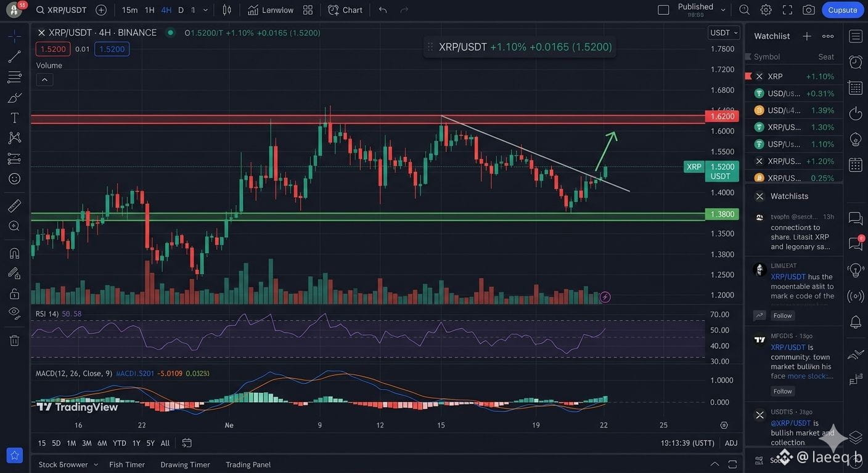868x473 pixels.
Task: Toggle the ADJ adjustment setting
Action: [731, 443]
